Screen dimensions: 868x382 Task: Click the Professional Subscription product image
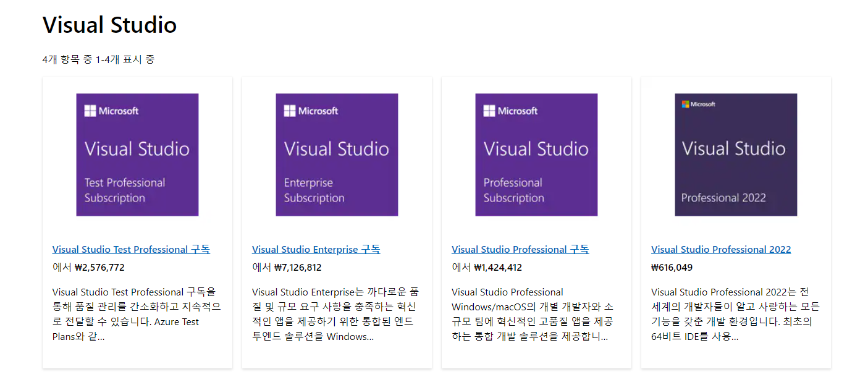coord(536,155)
